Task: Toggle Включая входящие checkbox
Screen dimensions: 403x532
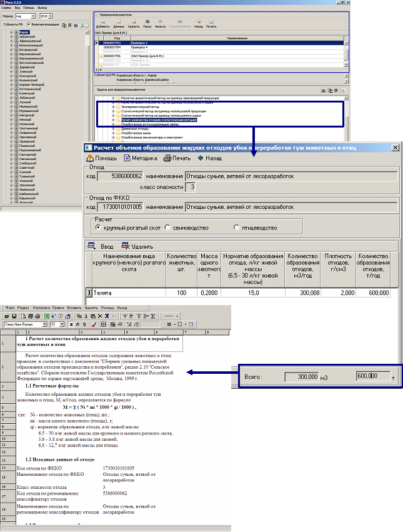Action: click(29, 25)
